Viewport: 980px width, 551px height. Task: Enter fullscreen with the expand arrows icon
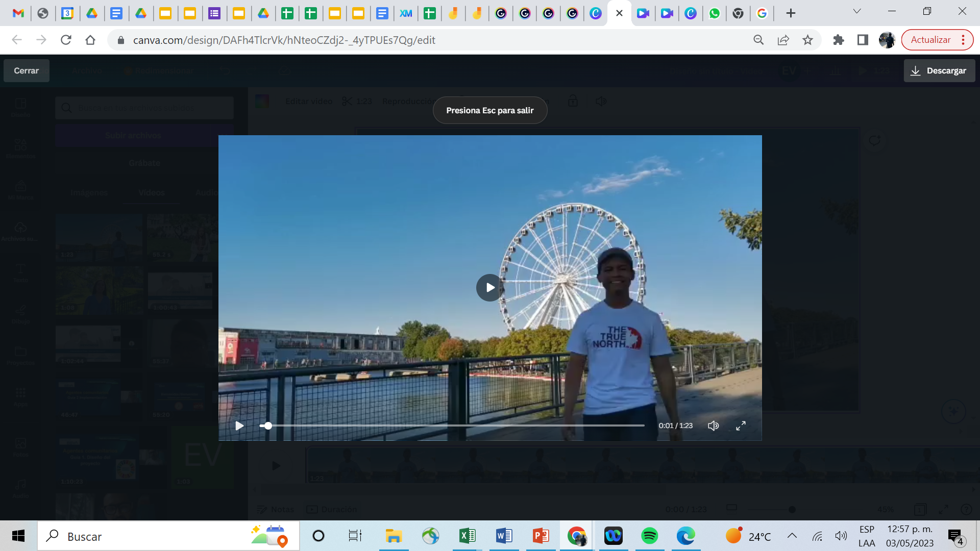741,425
